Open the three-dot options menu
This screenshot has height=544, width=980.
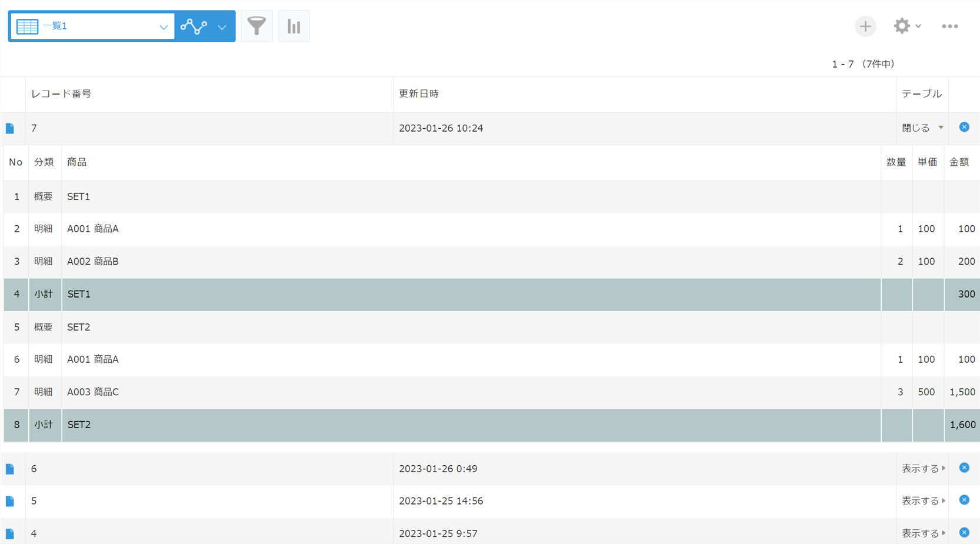click(x=950, y=26)
